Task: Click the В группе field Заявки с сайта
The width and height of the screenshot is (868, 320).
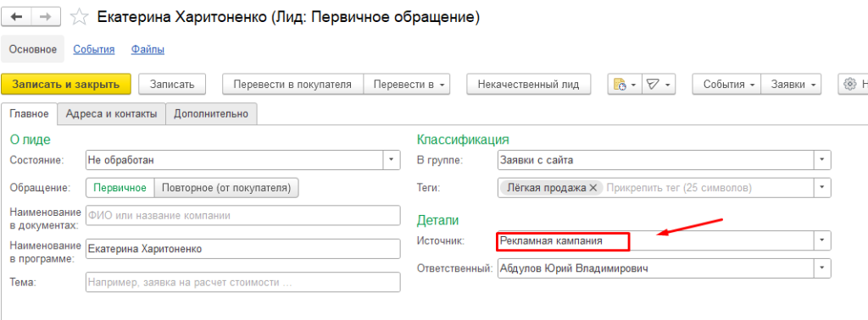Action: point(656,160)
